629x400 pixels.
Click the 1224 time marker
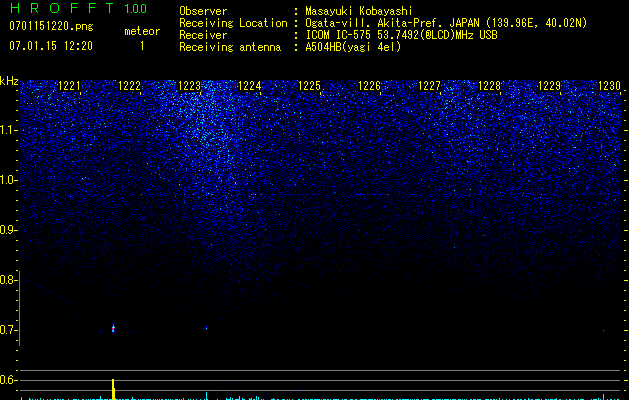[x=250, y=86]
